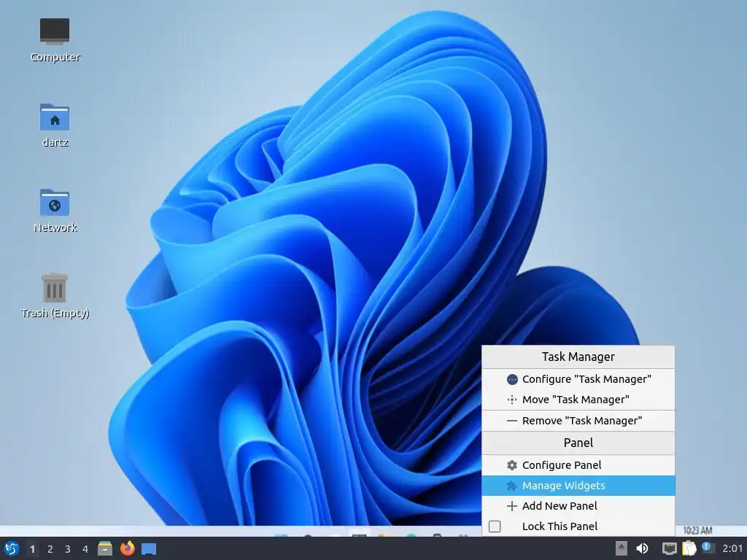This screenshot has height=560, width=747.
Task: Click the update notifier tray icon
Action: coord(708,548)
